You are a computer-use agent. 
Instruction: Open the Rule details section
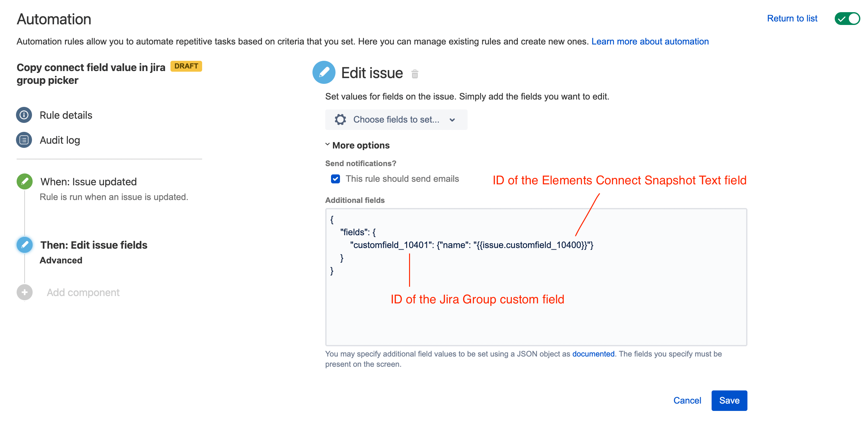(x=66, y=115)
